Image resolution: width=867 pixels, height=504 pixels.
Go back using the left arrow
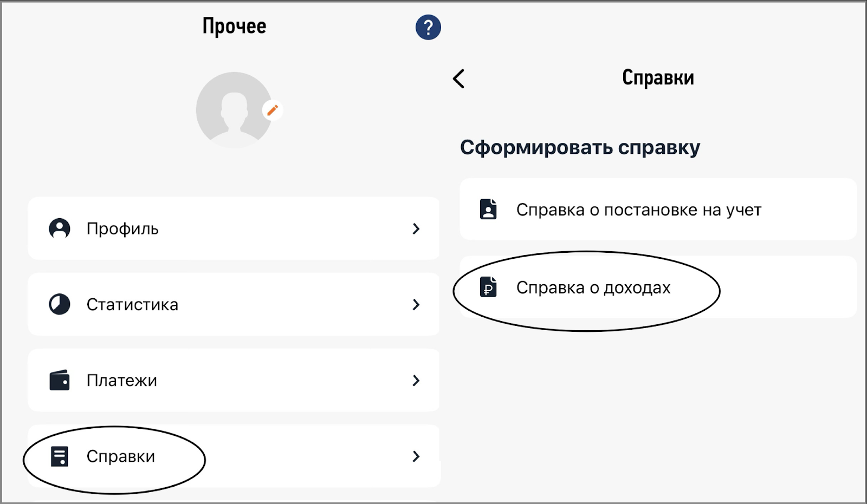(x=459, y=78)
